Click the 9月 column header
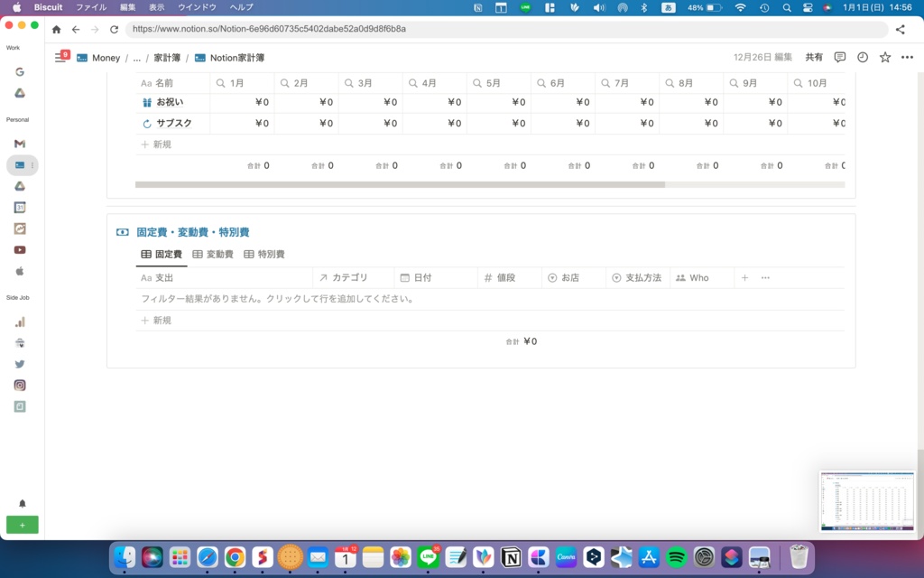 coord(755,83)
